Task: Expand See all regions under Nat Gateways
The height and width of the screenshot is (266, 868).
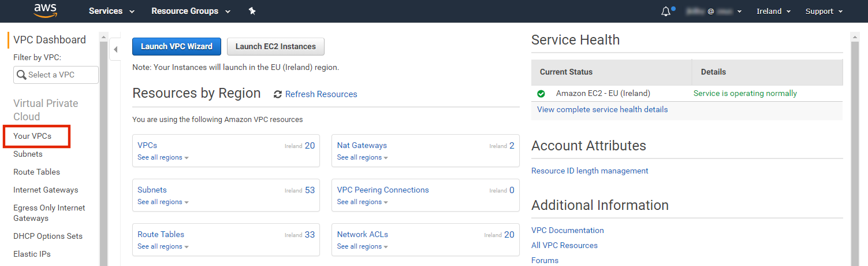Action: (362, 157)
